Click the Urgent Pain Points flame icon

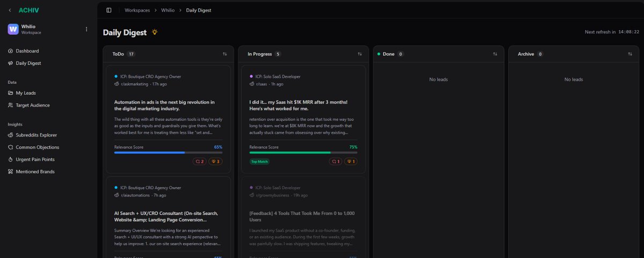[11, 159]
